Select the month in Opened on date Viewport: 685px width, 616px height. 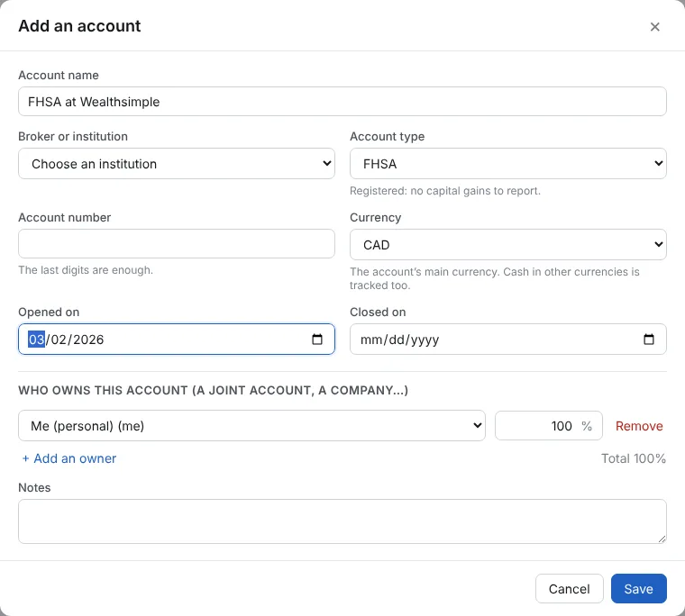tap(36, 340)
